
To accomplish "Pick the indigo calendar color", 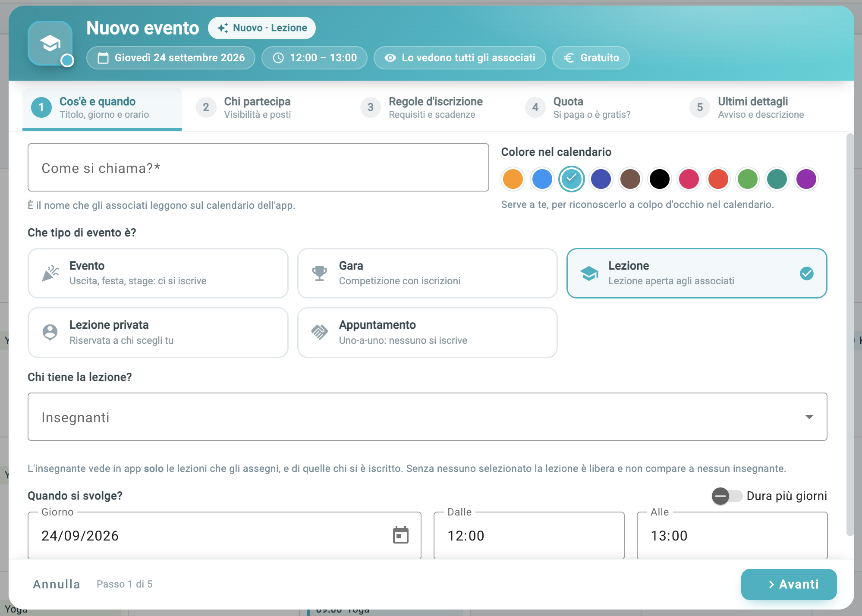I will click(601, 179).
